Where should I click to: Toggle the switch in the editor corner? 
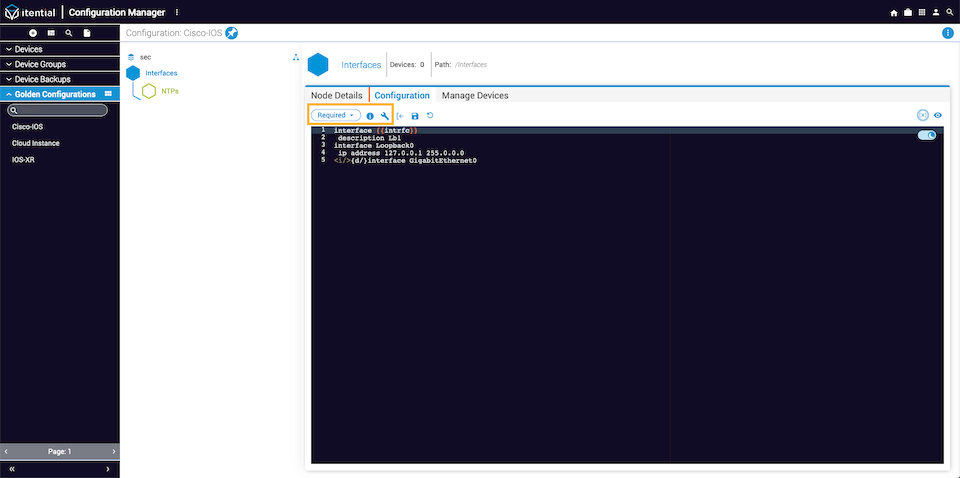pyautogui.click(x=927, y=135)
